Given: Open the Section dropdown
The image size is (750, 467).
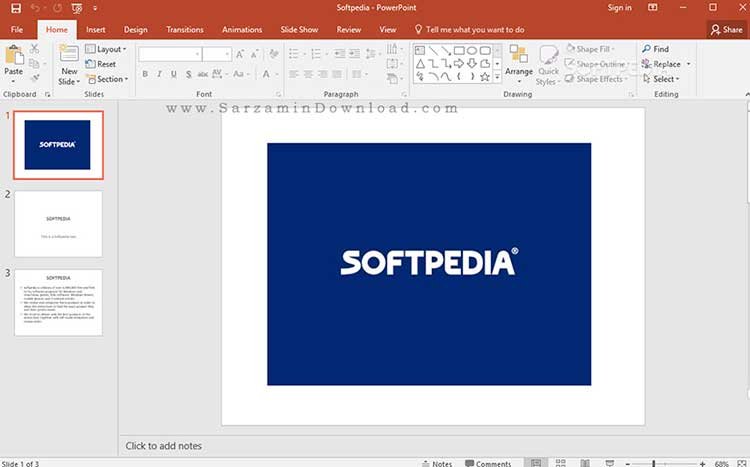Looking at the screenshot, I should point(107,79).
